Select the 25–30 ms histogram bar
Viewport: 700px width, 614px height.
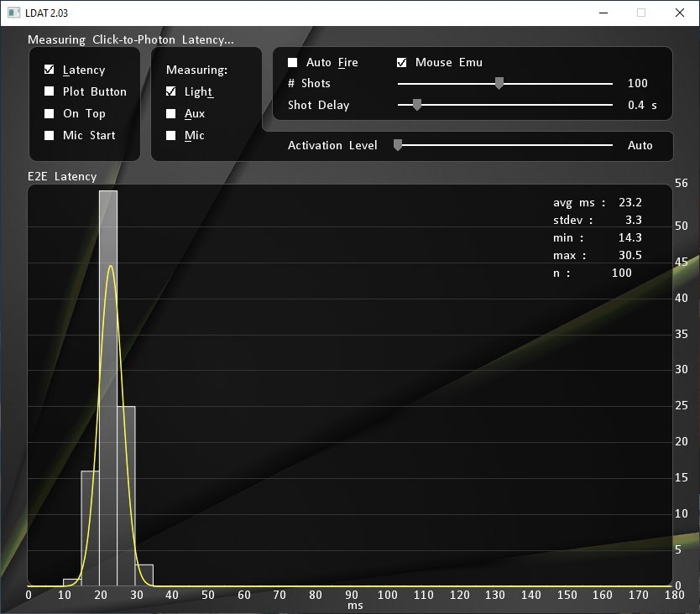(126, 495)
